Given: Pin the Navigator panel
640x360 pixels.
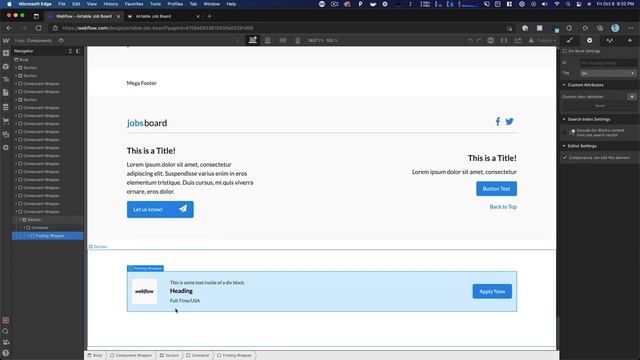Looking at the screenshot, I should (78, 51).
